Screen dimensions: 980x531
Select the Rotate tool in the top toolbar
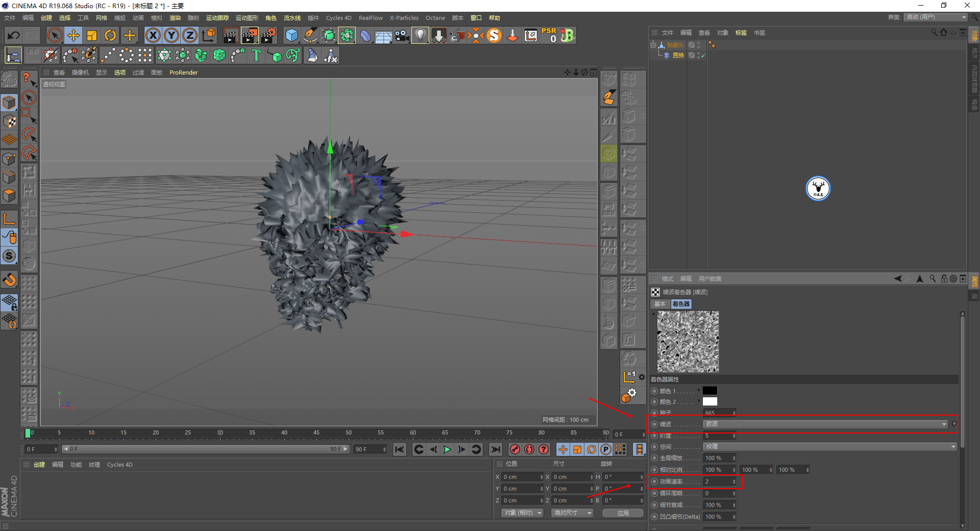coord(110,35)
